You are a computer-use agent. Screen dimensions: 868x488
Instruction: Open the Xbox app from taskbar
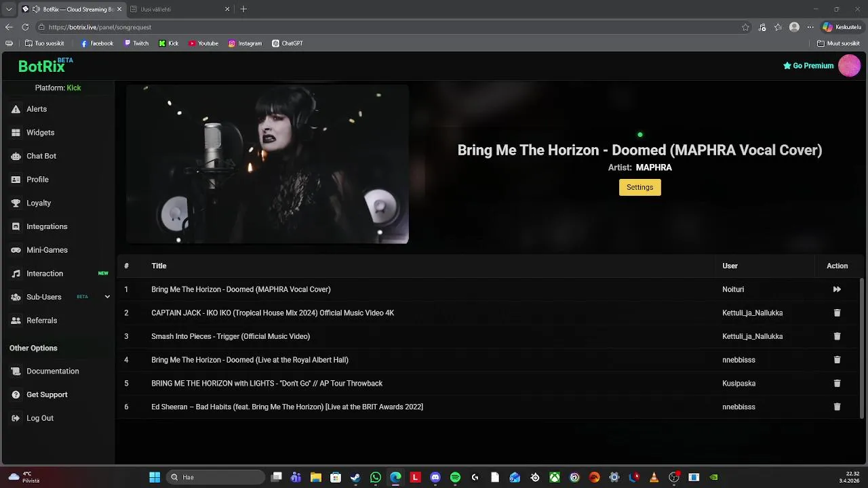[x=555, y=477]
